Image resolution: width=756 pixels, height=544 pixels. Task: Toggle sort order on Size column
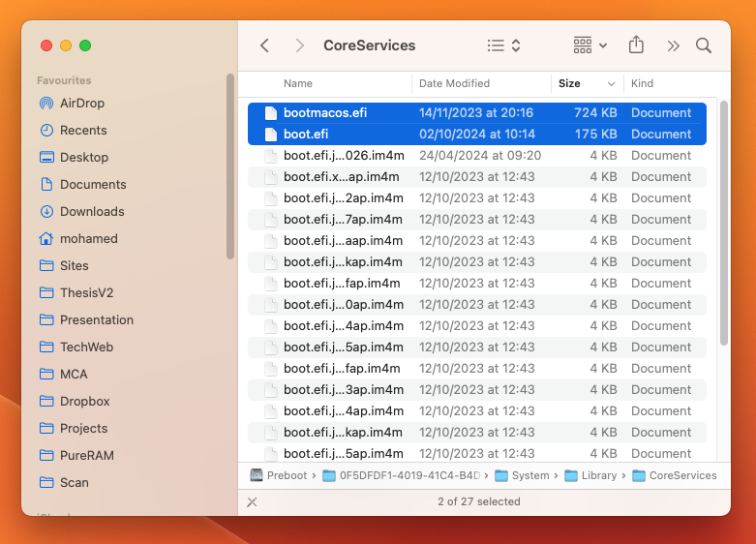point(586,83)
